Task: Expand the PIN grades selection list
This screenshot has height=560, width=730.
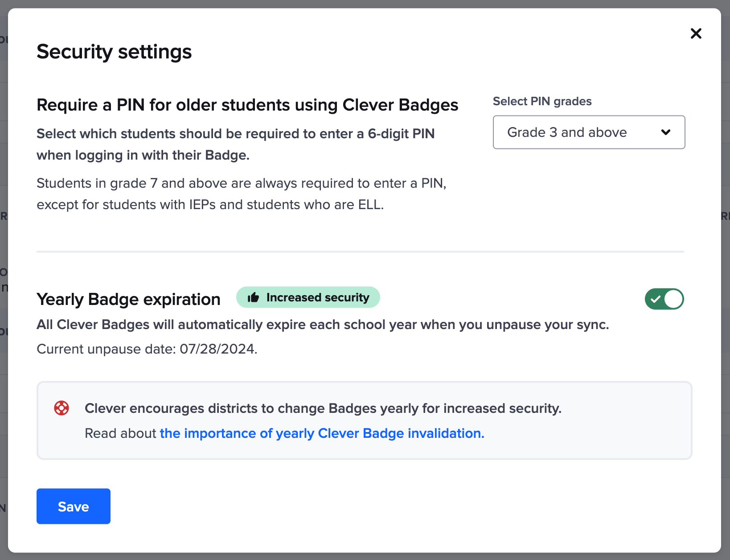Action: (x=589, y=132)
